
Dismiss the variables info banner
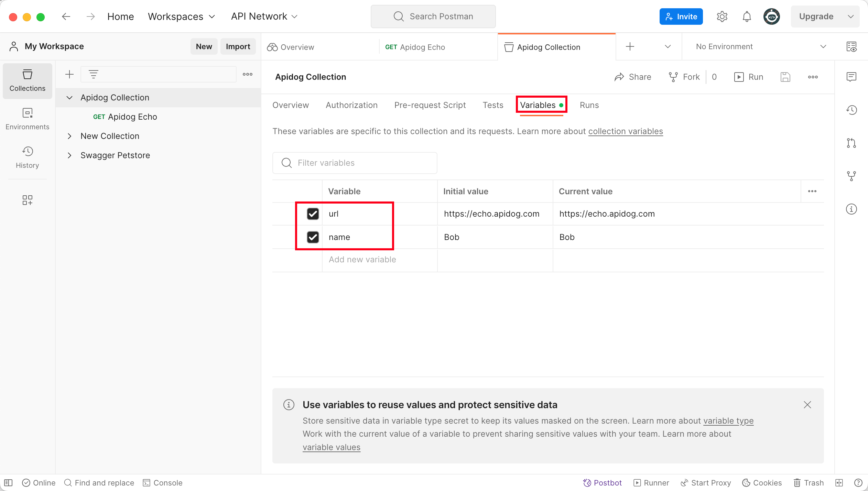tap(807, 405)
